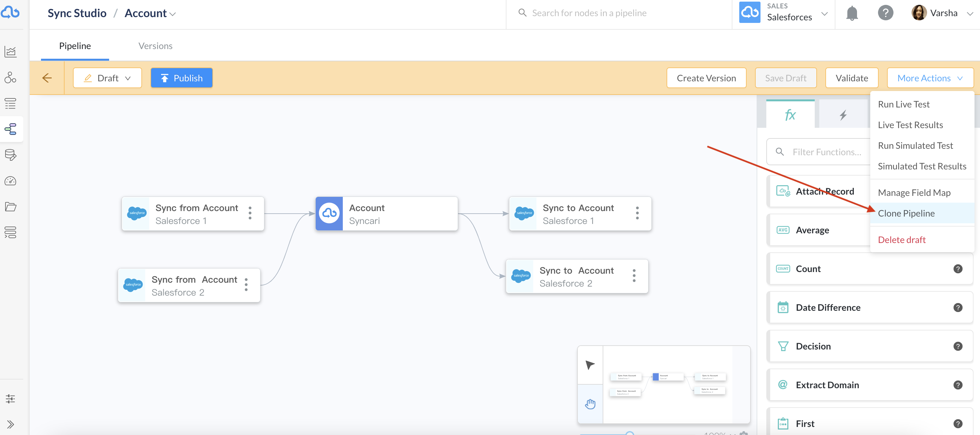Select the Attach Record function
This screenshot has height=435, width=980.
(819, 192)
